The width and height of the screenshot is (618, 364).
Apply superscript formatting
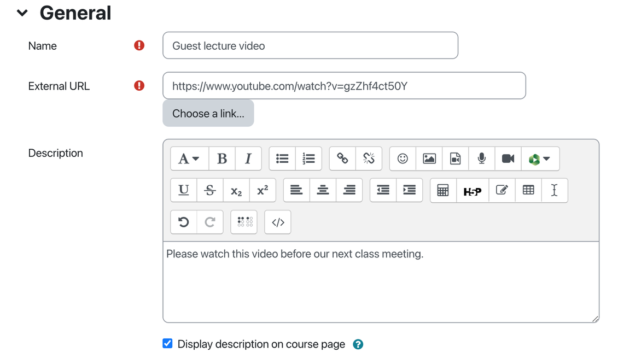tap(263, 190)
